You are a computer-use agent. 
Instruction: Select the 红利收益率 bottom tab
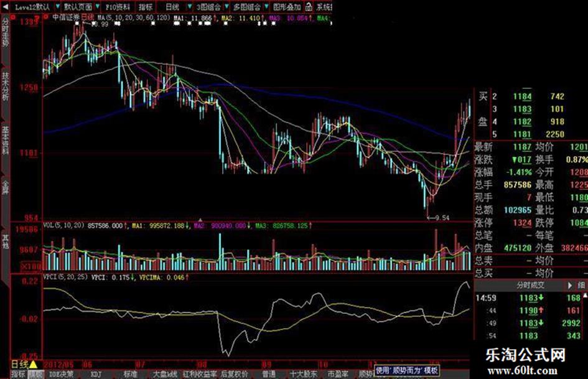point(200,374)
